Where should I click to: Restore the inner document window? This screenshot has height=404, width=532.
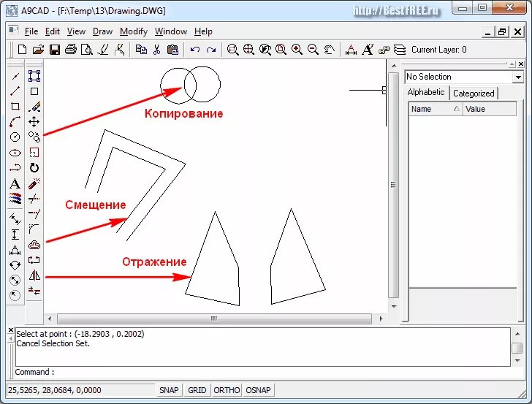click(502, 32)
